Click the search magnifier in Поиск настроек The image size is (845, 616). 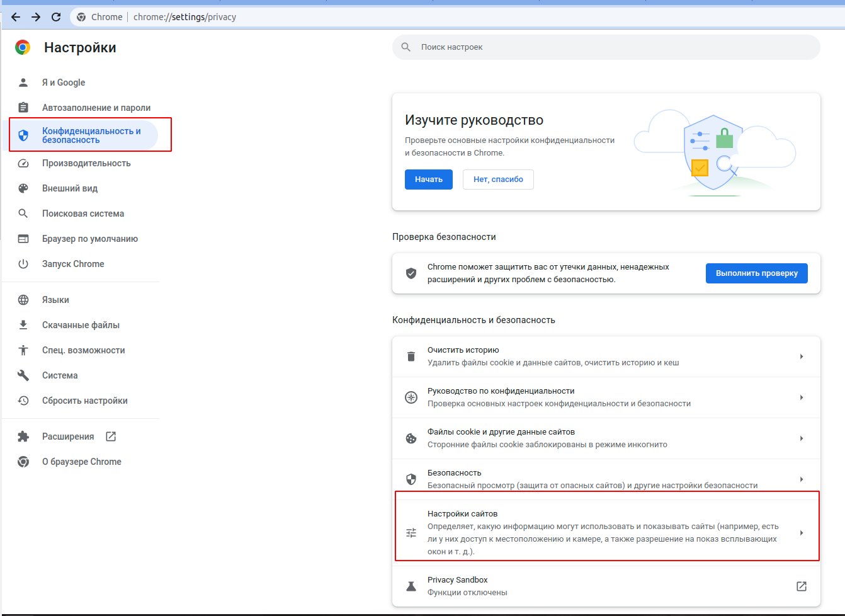coord(406,47)
